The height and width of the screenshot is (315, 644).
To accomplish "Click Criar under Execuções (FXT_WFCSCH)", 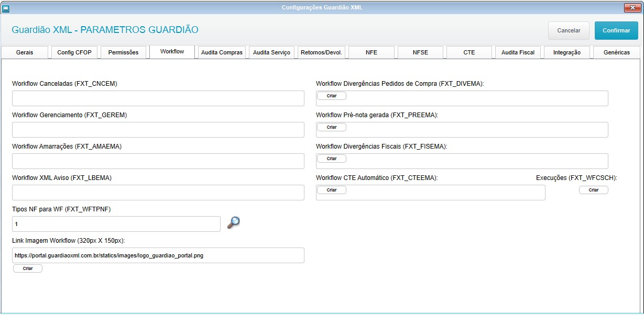I will click(593, 190).
